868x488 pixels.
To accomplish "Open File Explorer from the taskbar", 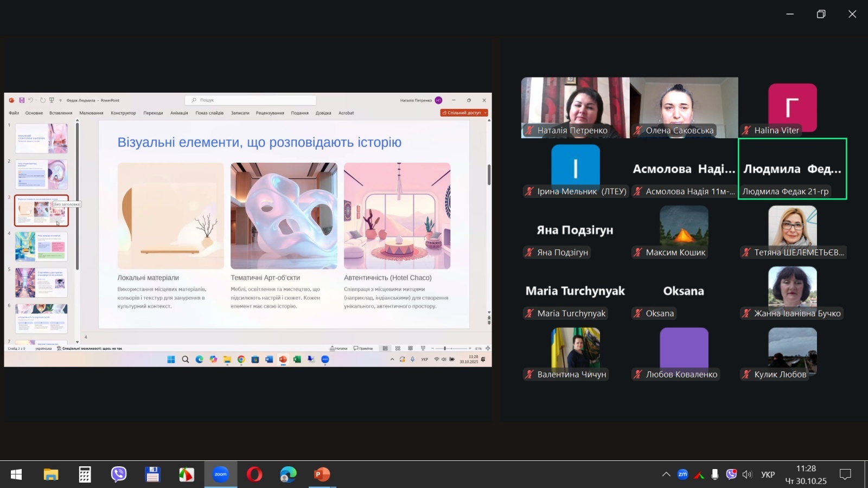I will coord(51,474).
